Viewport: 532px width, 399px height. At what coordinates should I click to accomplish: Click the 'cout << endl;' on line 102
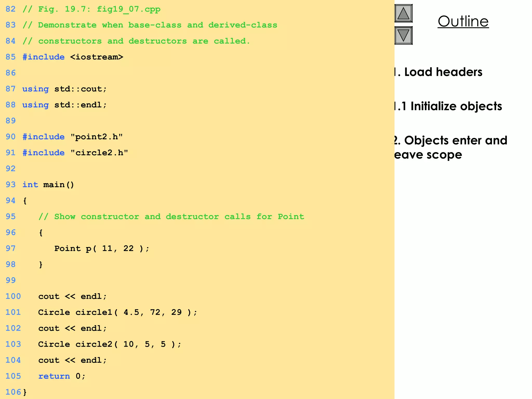(x=72, y=328)
